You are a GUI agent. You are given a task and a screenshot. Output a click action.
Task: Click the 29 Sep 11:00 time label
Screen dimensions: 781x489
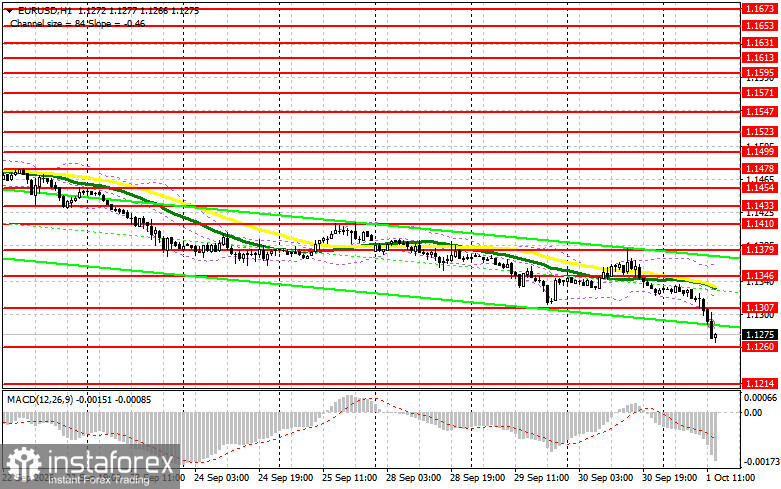coord(541,478)
